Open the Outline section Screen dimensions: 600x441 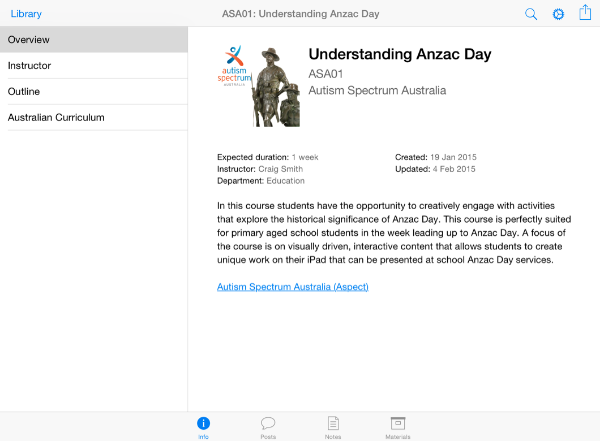tap(94, 91)
